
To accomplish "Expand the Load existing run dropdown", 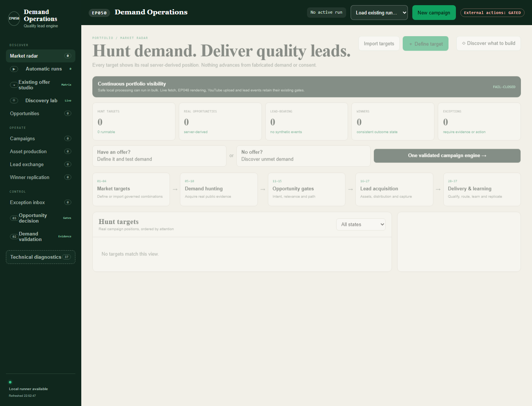I will coord(379,13).
